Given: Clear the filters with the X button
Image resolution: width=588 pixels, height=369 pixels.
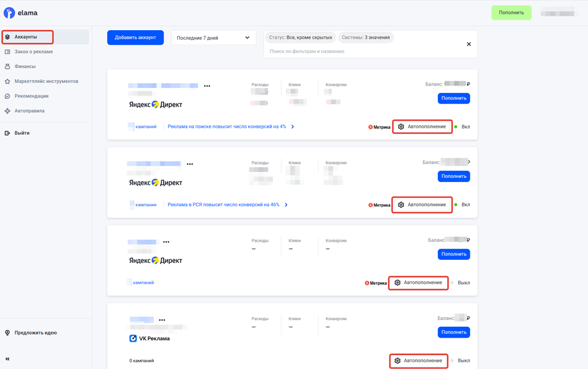Looking at the screenshot, I should pyautogui.click(x=468, y=44).
